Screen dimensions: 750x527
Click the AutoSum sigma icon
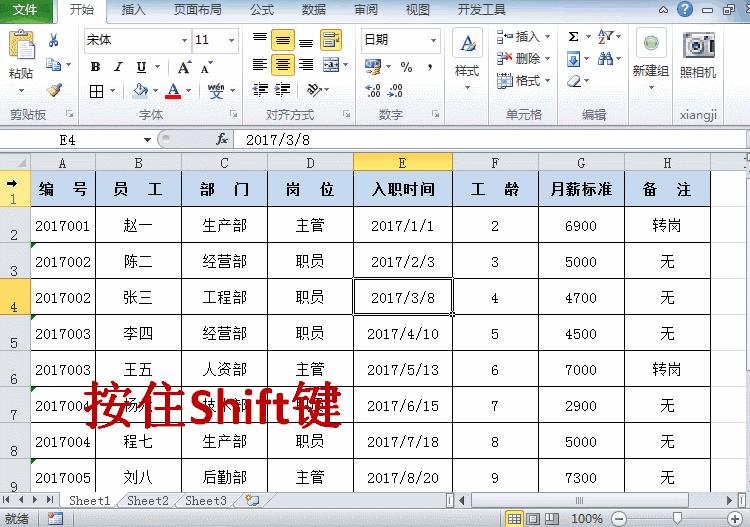[574, 36]
